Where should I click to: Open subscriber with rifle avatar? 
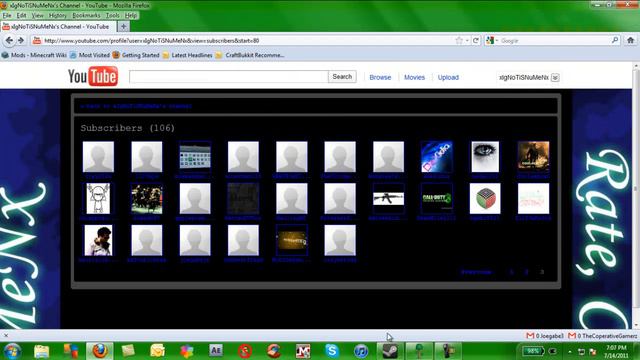coord(388,198)
